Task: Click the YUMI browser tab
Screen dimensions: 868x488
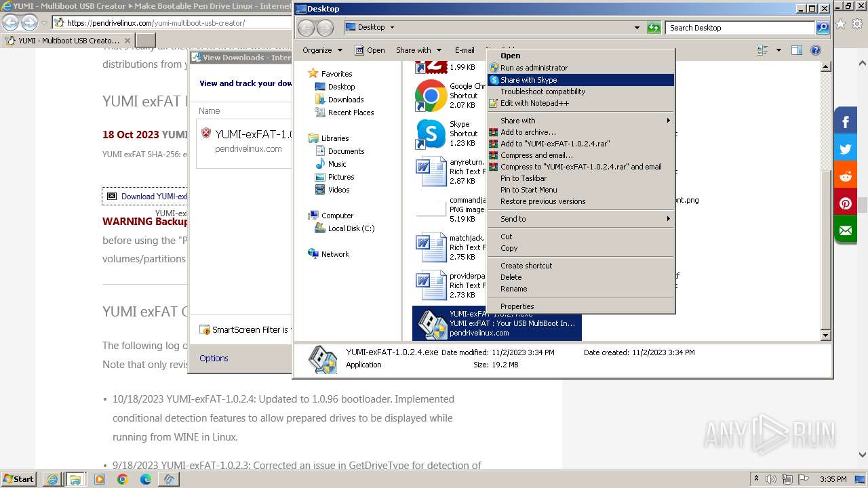Action: (68, 41)
